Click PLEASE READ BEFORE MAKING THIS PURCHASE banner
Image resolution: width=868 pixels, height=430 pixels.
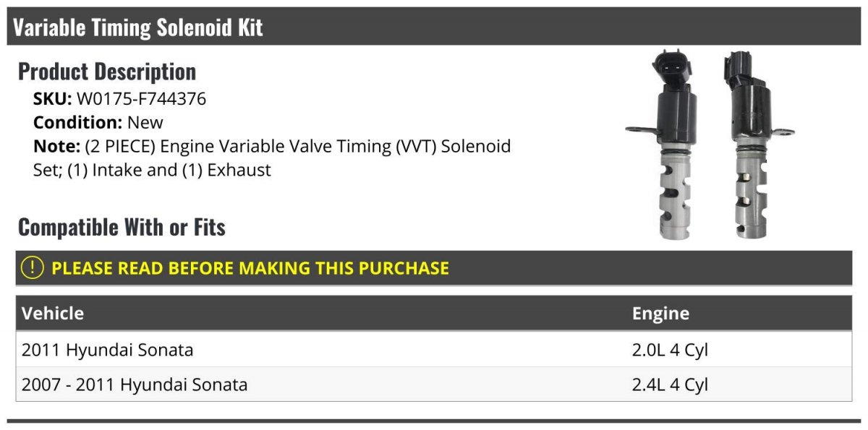click(x=434, y=268)
